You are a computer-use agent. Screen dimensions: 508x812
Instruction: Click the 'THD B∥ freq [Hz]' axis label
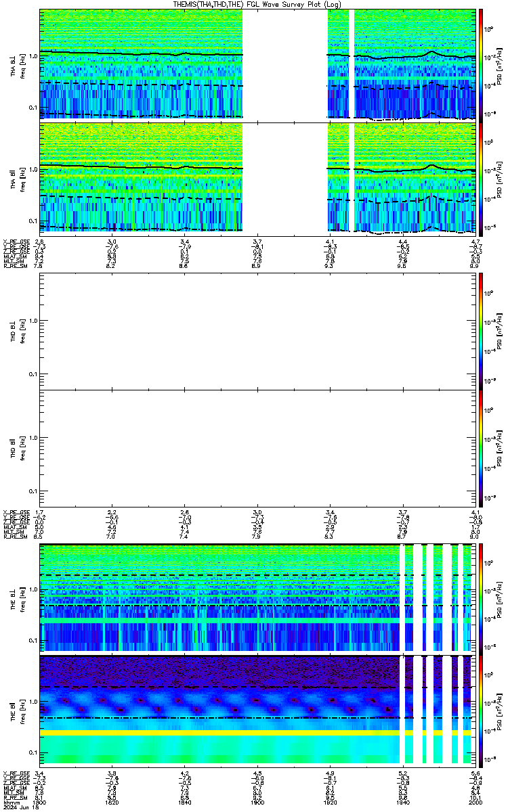click(x=17, y=448)
